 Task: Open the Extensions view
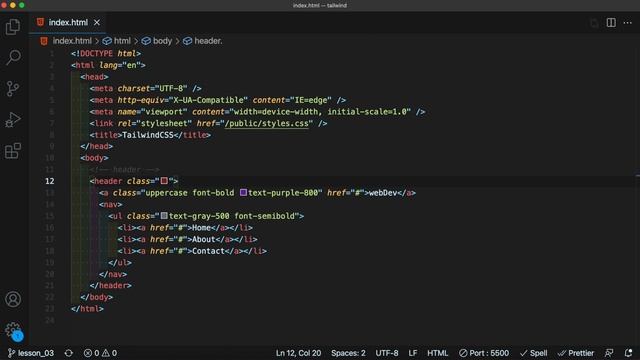pos(13,151)
